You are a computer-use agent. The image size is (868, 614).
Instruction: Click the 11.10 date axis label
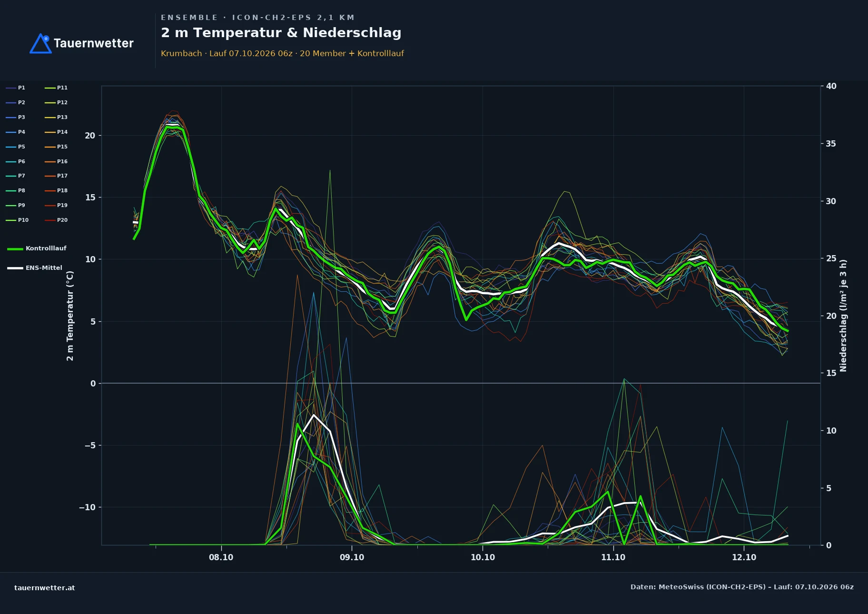pyautogui.click(x=613, y=557)
